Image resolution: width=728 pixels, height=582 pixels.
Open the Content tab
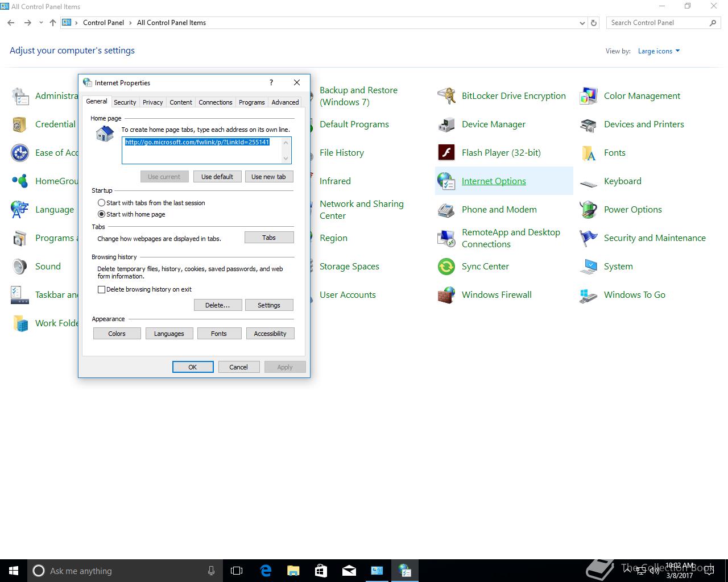coord(180,102)
